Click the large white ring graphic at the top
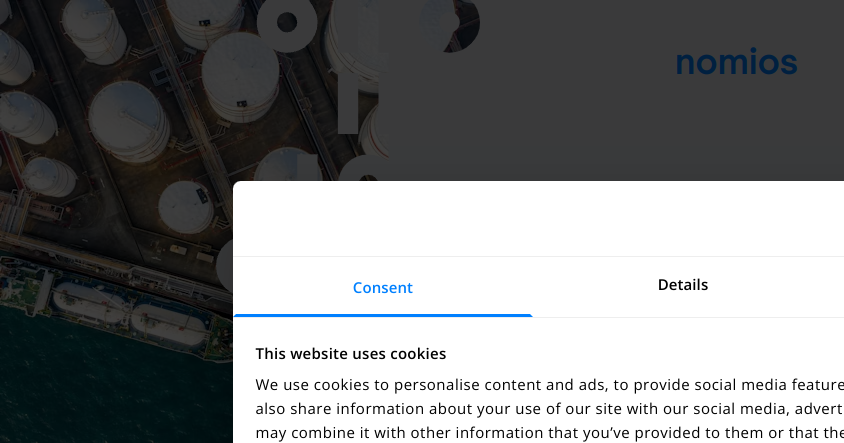Screen dimensions: 844x443 pyautogui.click(x=287, y=23)
